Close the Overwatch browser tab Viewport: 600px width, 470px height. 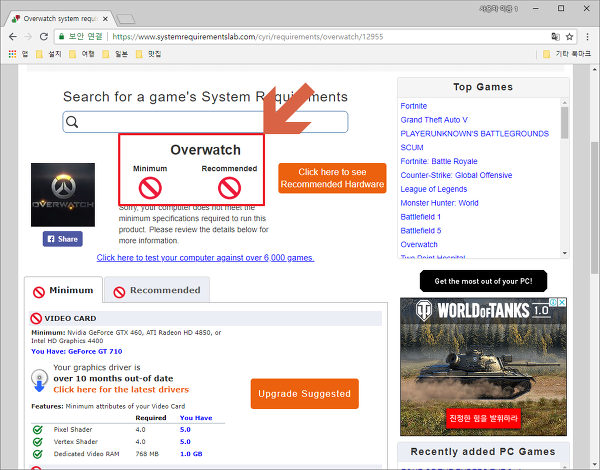pyautogui.click(x=105, y=19)
